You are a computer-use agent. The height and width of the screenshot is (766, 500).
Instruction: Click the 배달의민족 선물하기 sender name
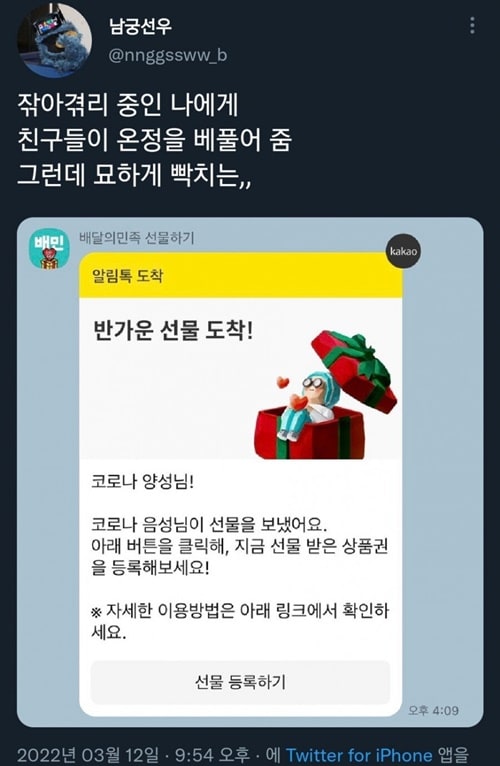[x=137, y=238]
